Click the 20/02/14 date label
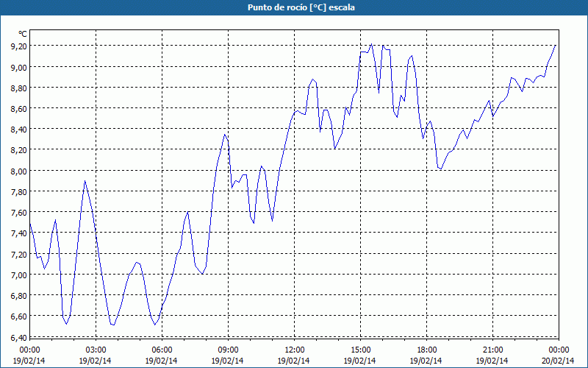588x368 pixels. (559, 361)
